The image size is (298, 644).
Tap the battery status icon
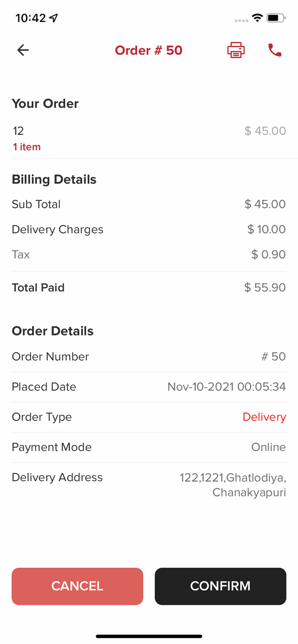(276, 18)
